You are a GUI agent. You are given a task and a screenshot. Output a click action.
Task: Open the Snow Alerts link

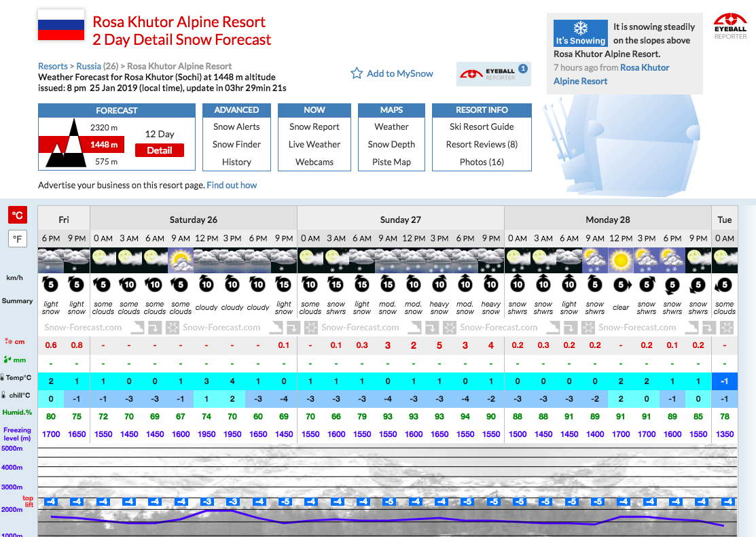click(x=236, y=126)
